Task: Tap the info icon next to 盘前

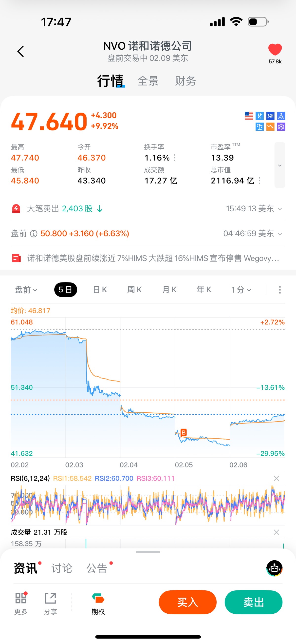Action: pyautogui.click(x=34, y=234)
